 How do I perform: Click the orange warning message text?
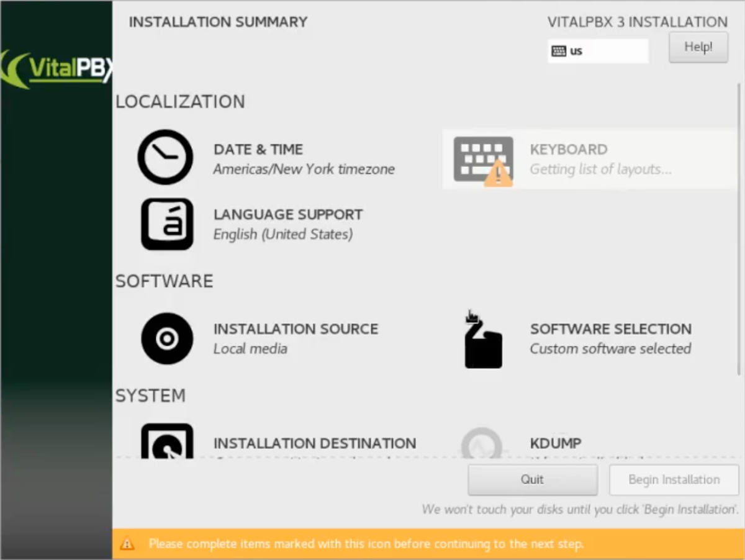coord(366,544)
